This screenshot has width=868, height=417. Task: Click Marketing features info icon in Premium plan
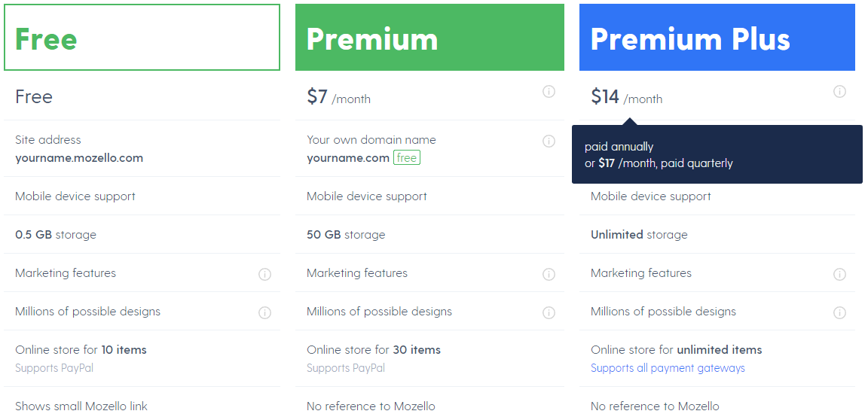click(549, 274)
